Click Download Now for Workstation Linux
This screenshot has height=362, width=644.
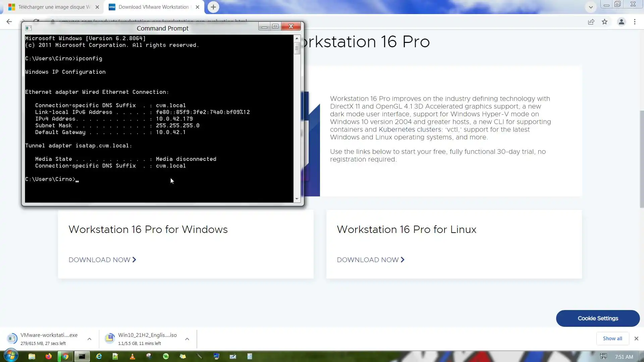coord(370,260)
